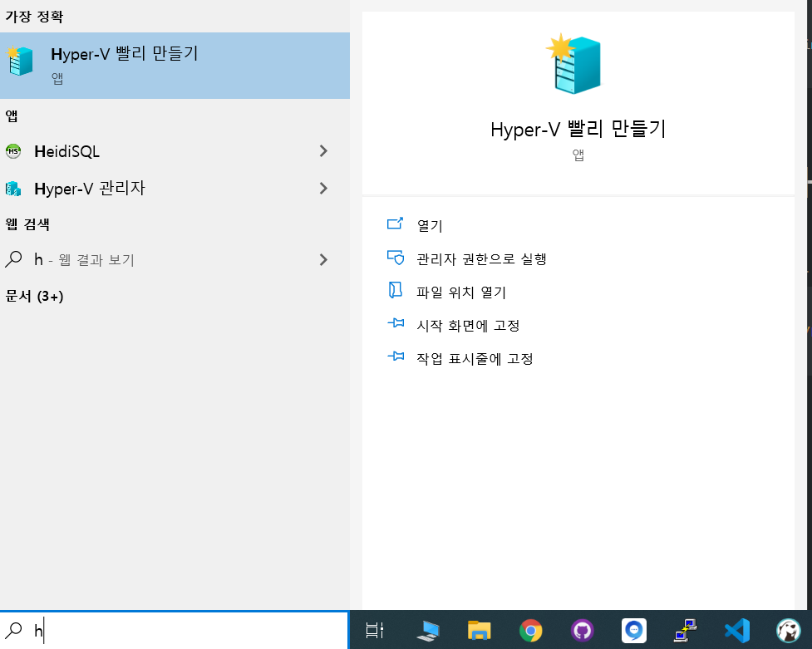Viewport: 812px width, 649px height.
Task: Select Hyper-V 관리자 app result
Action: point(175,189)
